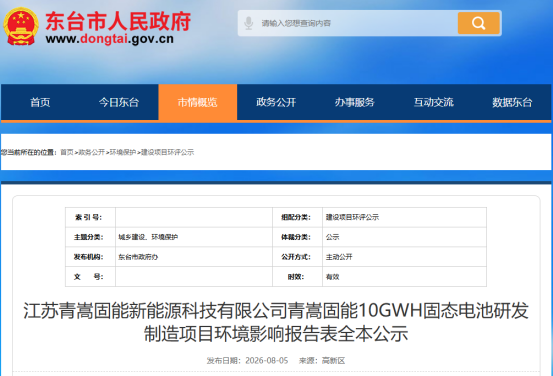Select the 市情概览 navigation tab
Screen dimensions: 553x376
click(198, 102)
